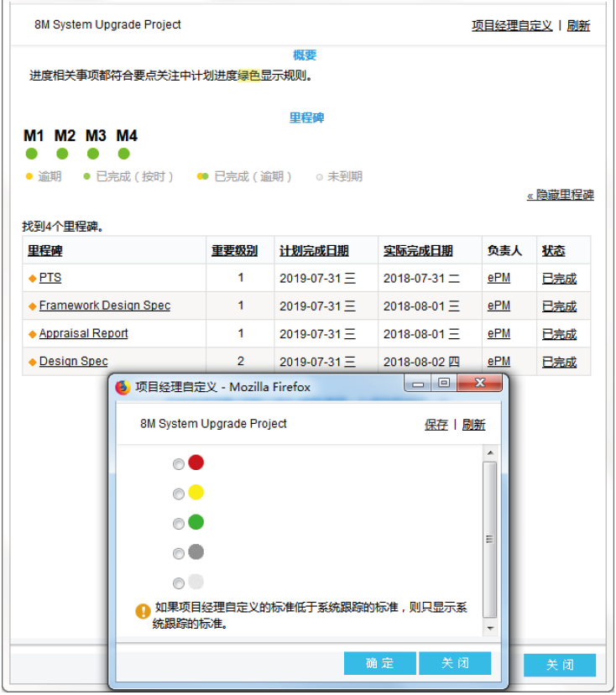This screenshot has height=695, width=616.
Task: Click the 已完成（逾期）legend entry
Action: pyautogui.click(x=244, y=177)
